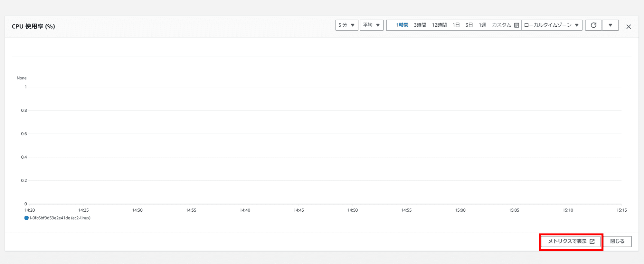Open the ローカルタイムゾーン dropdown
Screen dimensions: 644x264
(552, 25)
